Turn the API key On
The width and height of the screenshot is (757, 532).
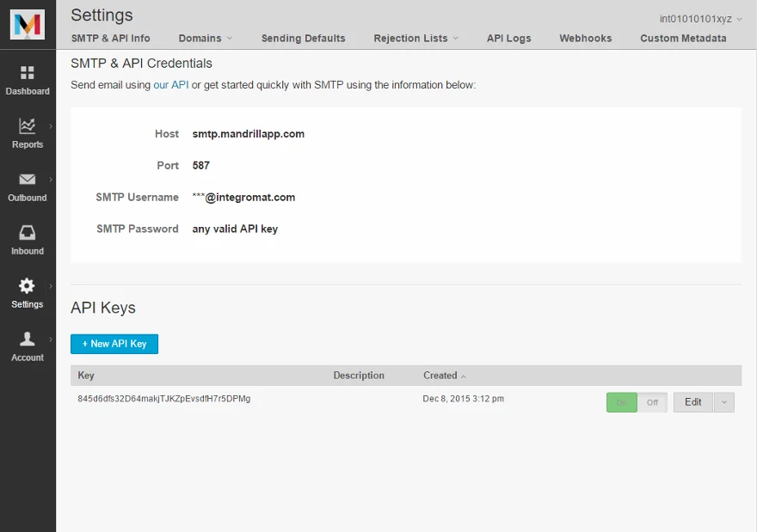(622, 402)
